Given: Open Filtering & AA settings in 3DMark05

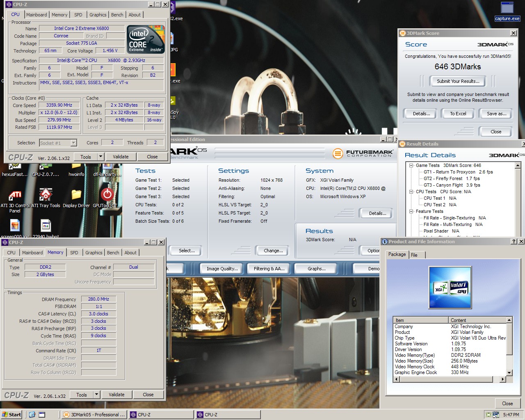Looking at the screenshot, I should click(269, 269).
